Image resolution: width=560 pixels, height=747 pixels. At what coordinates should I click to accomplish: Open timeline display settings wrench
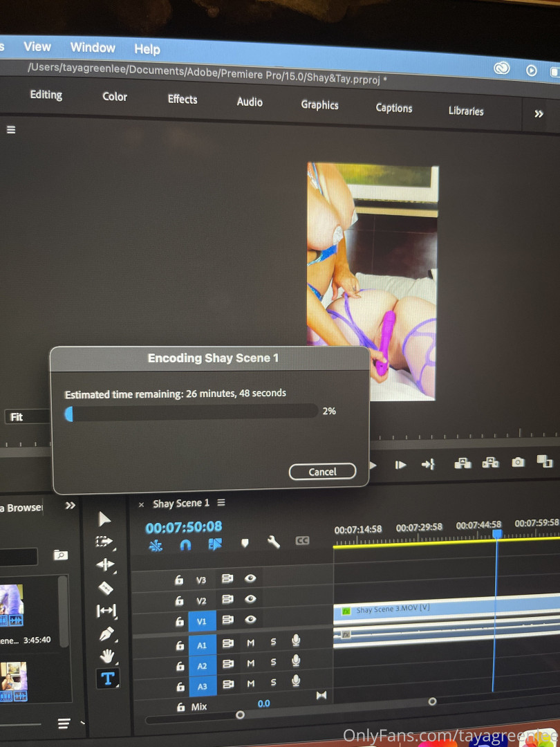pos(273,542)
